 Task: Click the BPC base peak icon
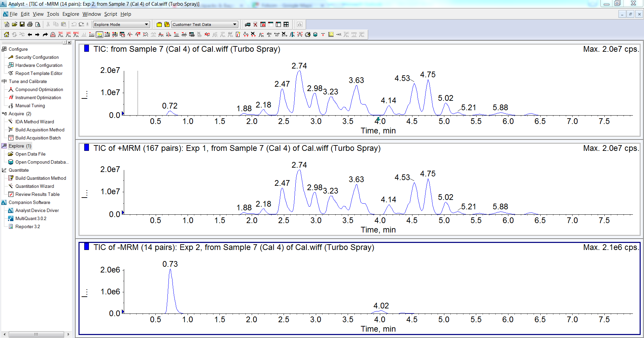(76, 35)
